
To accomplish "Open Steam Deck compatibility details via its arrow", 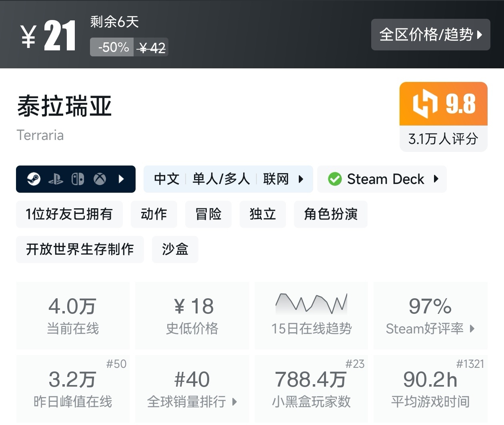I will click(436, 179).
